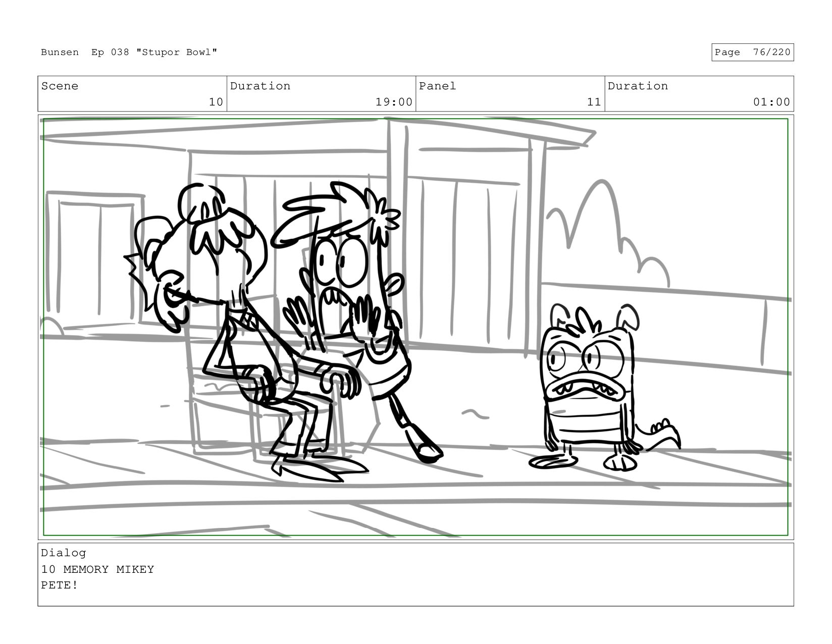Click the dialog text 'PETE!'
This screenshot has height=644, width=832.
pos(60,585)
